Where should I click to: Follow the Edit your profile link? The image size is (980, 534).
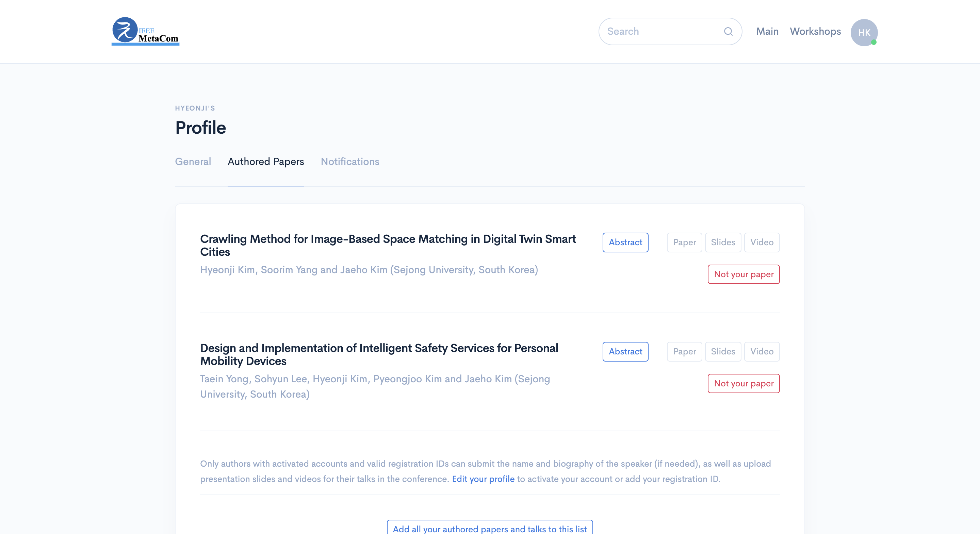click(x=483, y=479)
